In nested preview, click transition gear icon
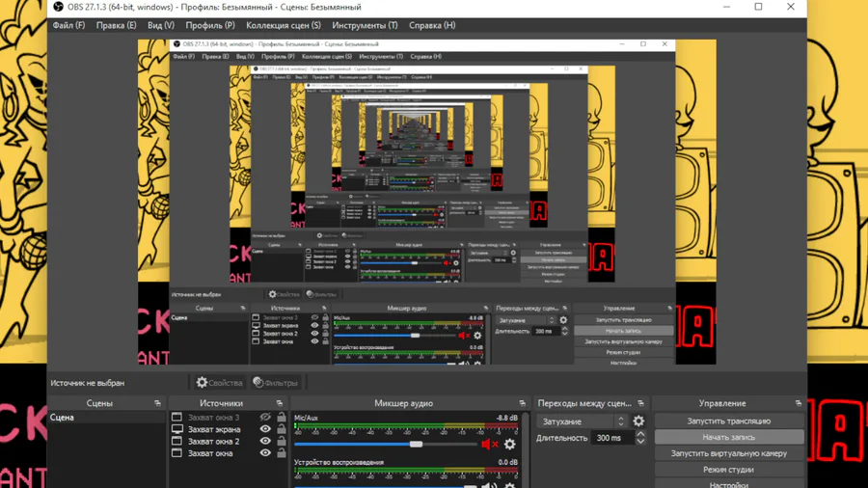 tap(563, 320)
